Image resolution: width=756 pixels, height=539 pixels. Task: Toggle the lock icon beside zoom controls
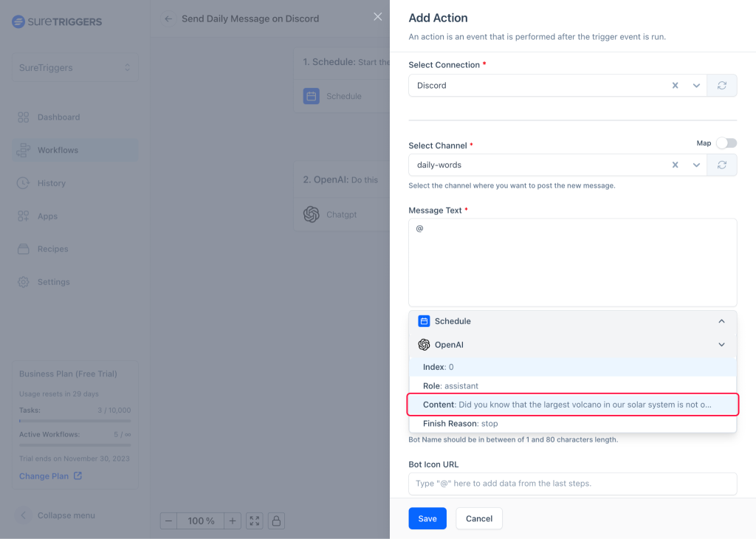276,521
